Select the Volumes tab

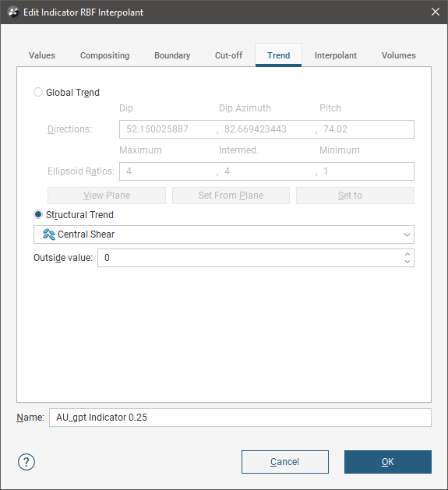(x=399, y=55)
